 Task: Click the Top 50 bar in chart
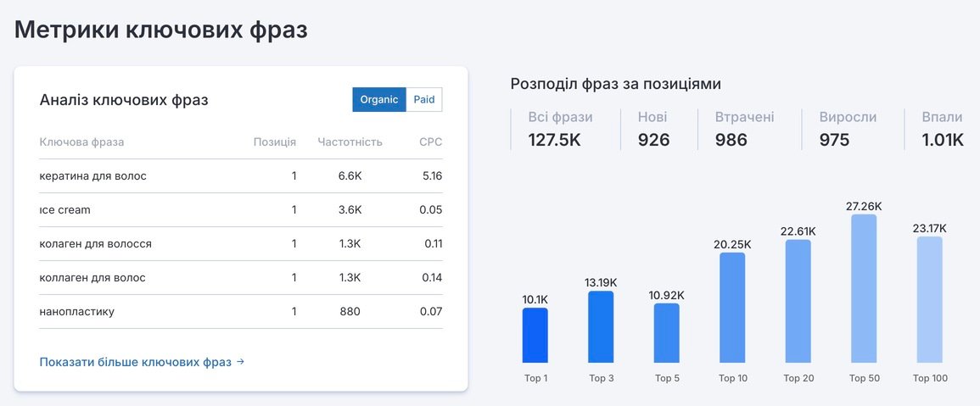click(x=864, y=288)
